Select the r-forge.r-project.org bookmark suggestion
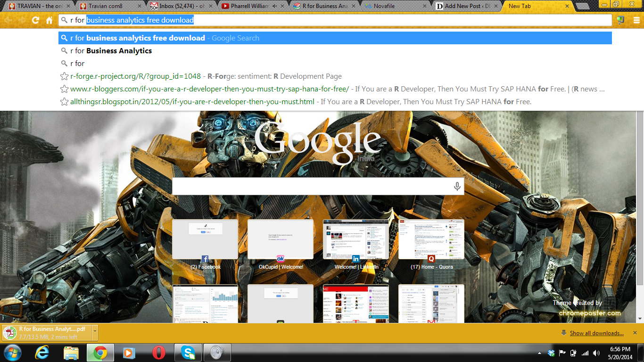 pos(135,76)
